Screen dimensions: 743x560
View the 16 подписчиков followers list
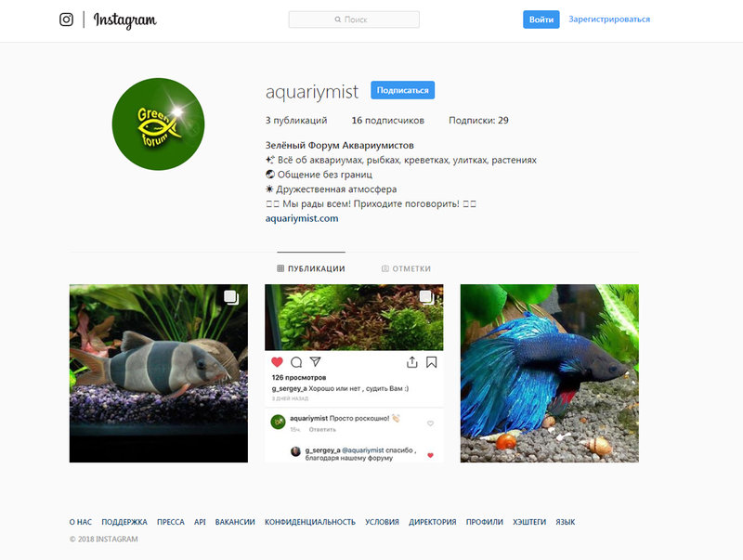click(x=387, y=121)
